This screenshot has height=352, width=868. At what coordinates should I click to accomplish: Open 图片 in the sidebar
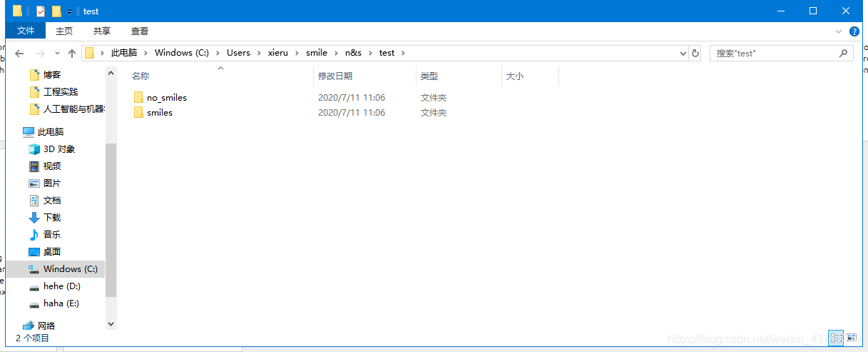(x=52, y=183)
